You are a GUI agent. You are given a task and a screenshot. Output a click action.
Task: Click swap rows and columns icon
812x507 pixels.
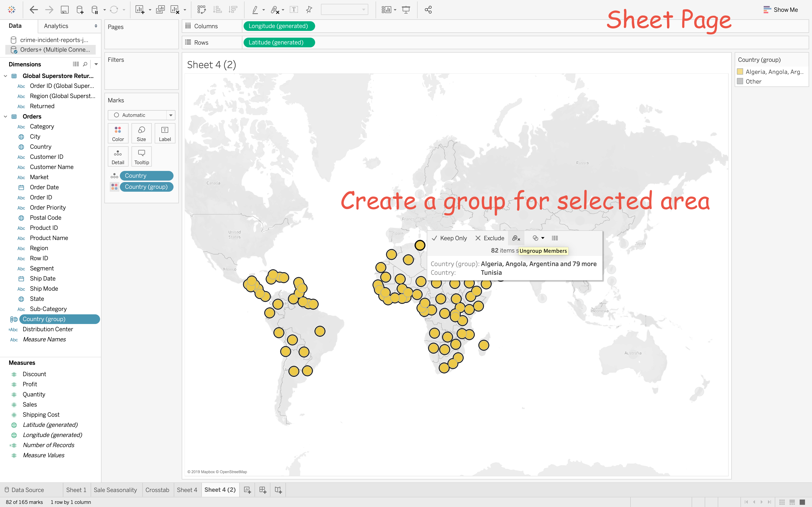[201, 10]
